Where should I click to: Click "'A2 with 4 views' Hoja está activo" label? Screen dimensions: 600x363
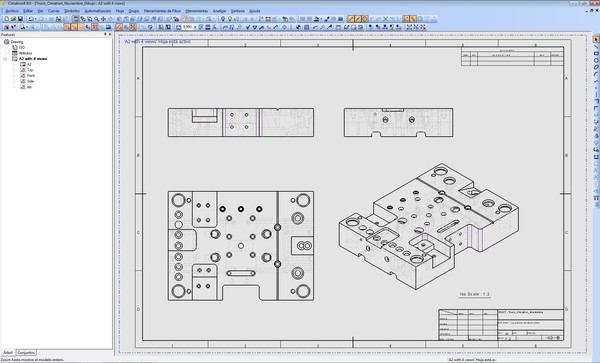click(x=158, y=42)
